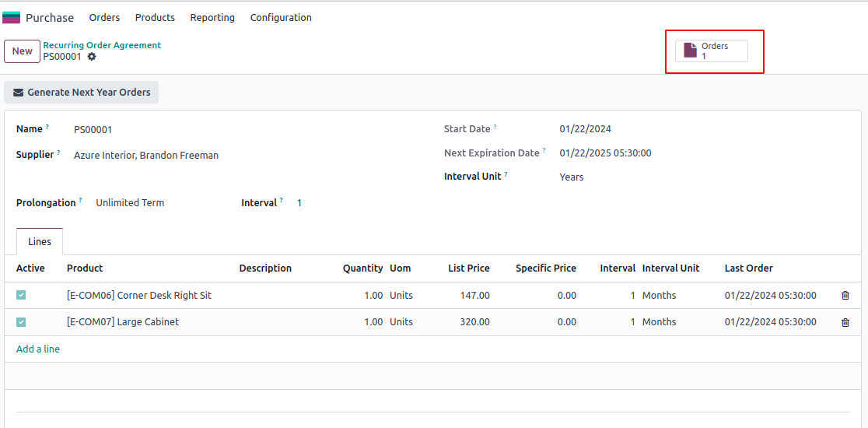Delete the Large Cabinet line
Screen dimensions: 868x428
(845, 322)
